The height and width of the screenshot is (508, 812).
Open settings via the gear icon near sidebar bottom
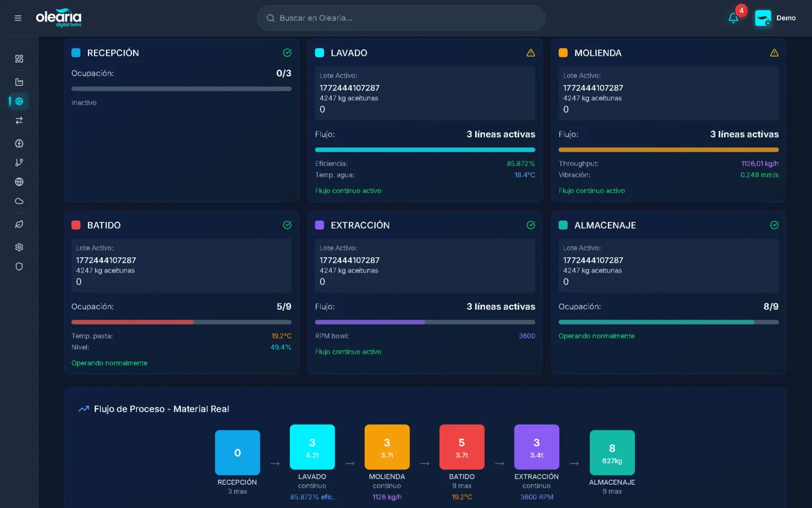[x=19, y=247]
